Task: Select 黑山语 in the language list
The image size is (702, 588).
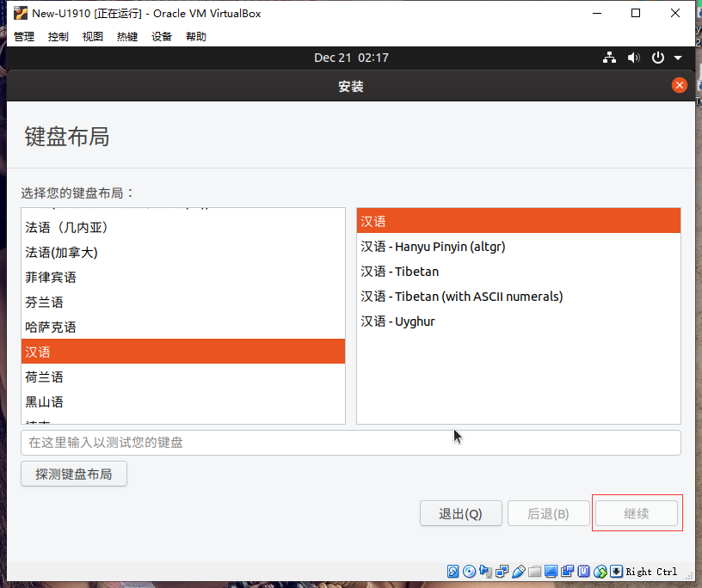Action: [183, 401]
